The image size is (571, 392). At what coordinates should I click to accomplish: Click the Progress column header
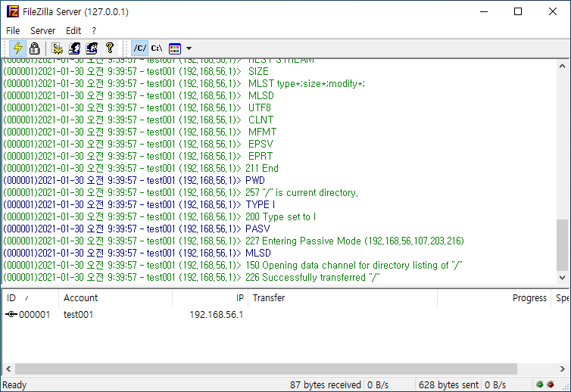pyautogui.click(x=494, y=297)
